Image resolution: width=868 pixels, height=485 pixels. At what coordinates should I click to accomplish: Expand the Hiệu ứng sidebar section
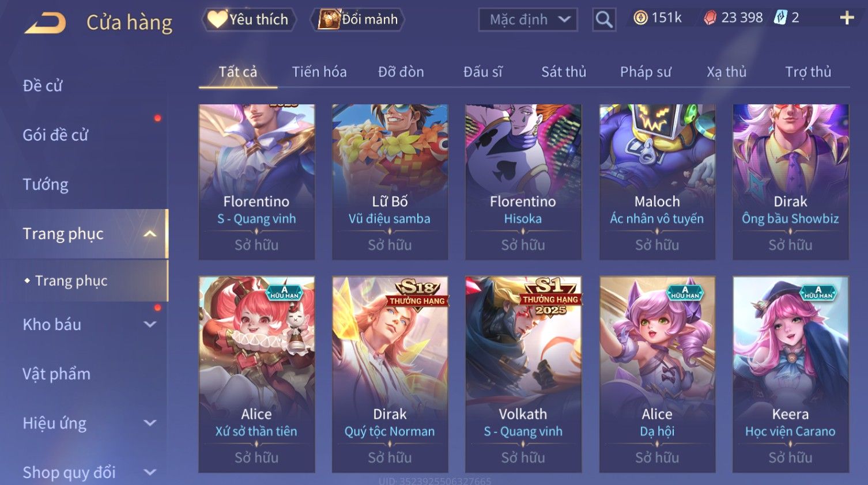point(150,423)
